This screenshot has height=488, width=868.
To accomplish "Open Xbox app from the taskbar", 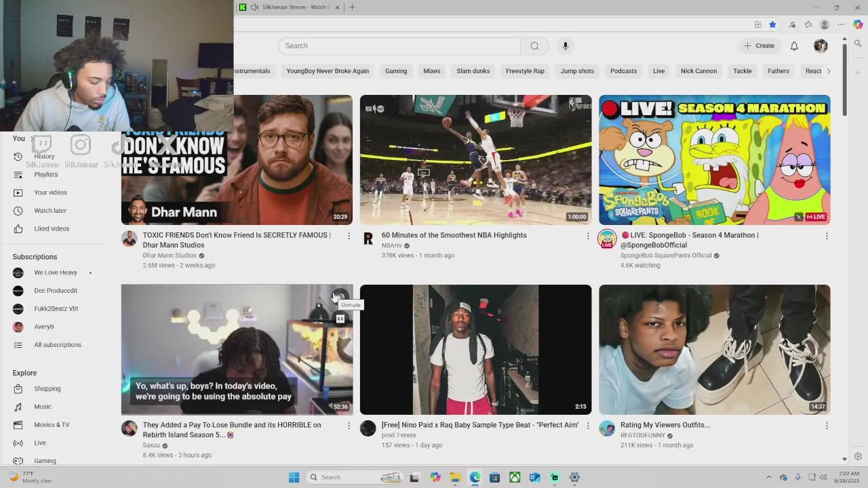I will (x=515, y=477).
